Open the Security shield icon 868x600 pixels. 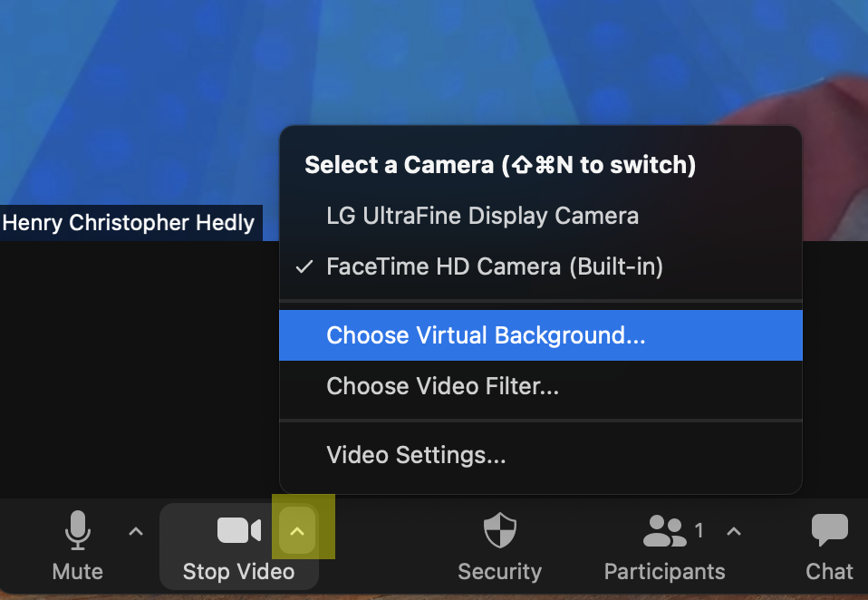pyautogui.click(x=499, y=530)
